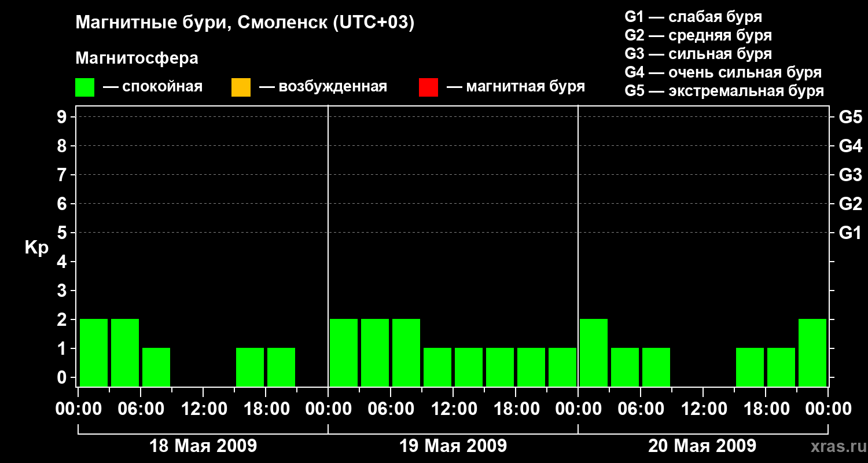Click the 19 Мая bar for 09:00–12:00
Image resolution: width=868 pixels, height=463 pixels.
(x=437, y=367)
